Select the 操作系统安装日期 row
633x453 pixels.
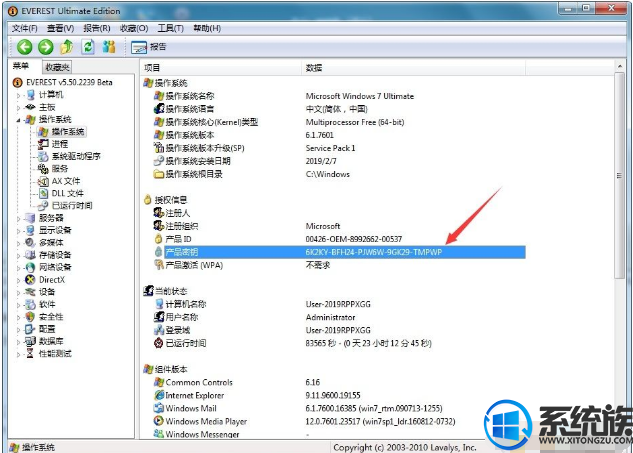pos(339,161)
